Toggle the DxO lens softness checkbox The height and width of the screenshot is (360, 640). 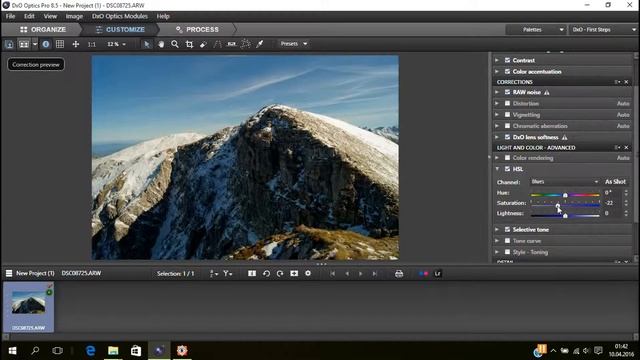click(507, 137)
